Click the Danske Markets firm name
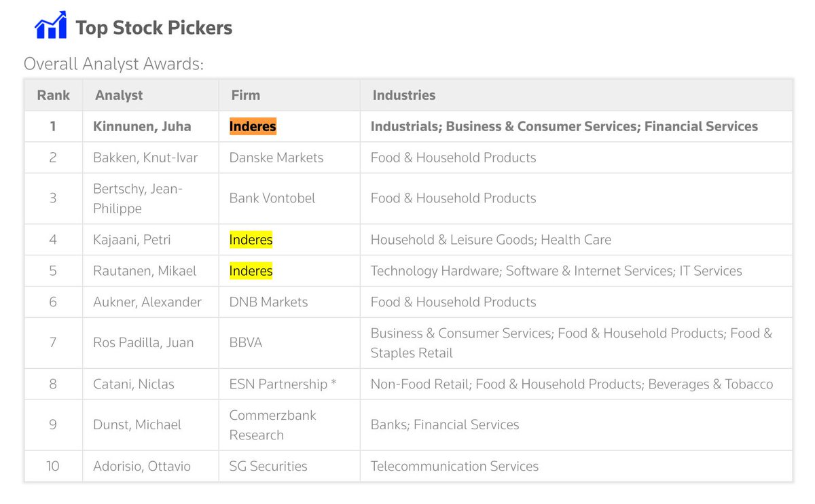The image size is (815, 504). tap(276, 158)
